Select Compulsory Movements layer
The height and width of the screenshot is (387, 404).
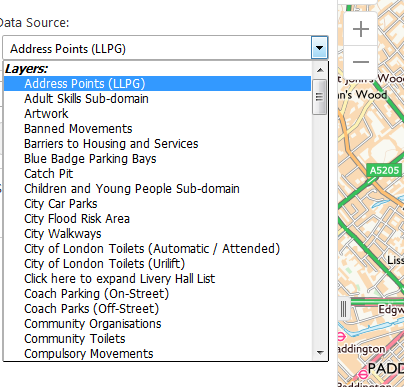(157, 353)
